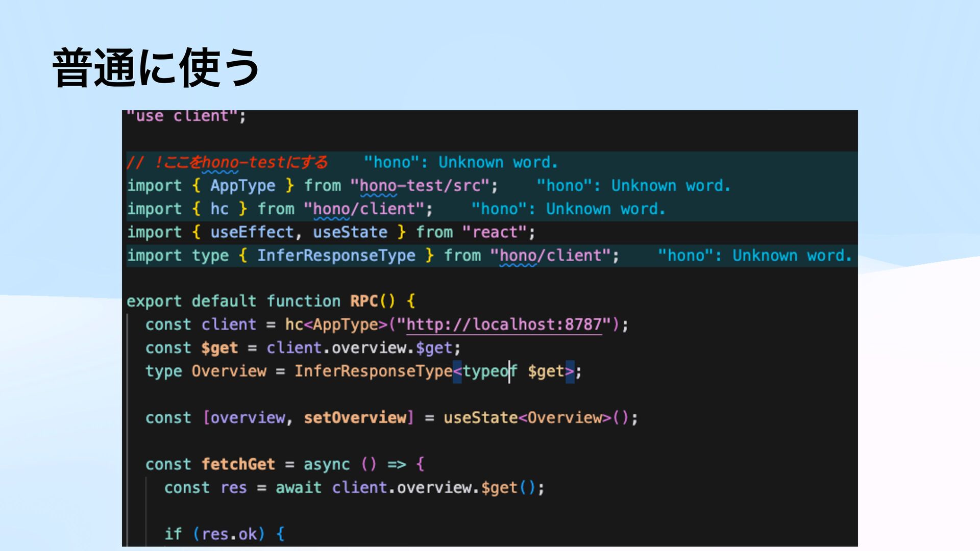This screenshot has height=551, width=980.
Task: Click the slide title 普通に使う
Action: [156, 67]
